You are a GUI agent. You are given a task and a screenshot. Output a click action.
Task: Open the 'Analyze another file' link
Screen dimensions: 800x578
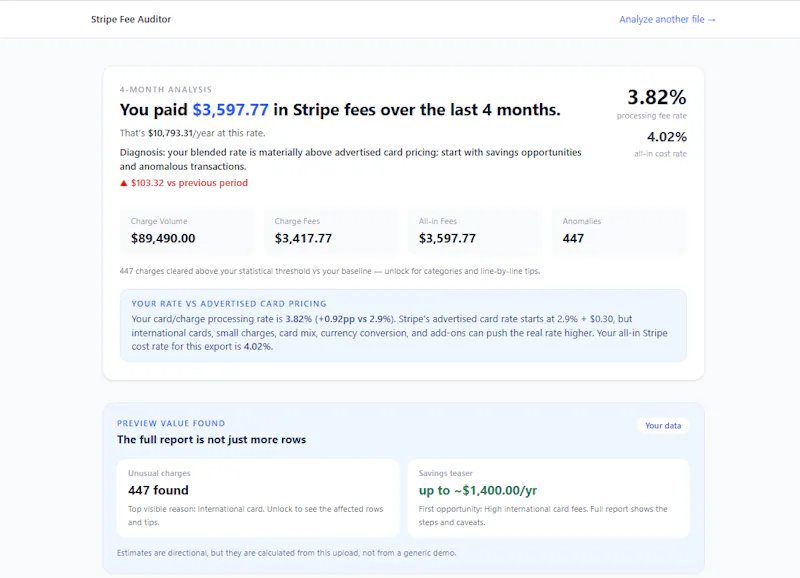point(667,19)
